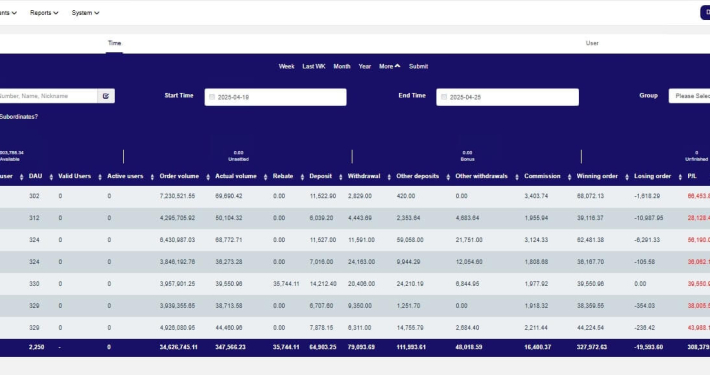The width and height of the screenshot is (710, 375).
Task: Click the sort arrows before the DAU header
Action: pyautogui.click(x=21, y=177)
